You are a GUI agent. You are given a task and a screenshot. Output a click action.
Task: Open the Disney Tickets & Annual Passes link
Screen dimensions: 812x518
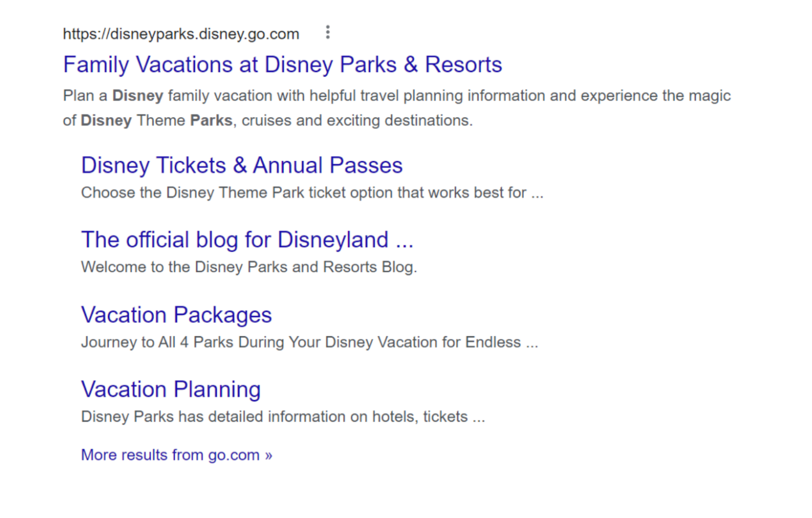coord(242,166)
